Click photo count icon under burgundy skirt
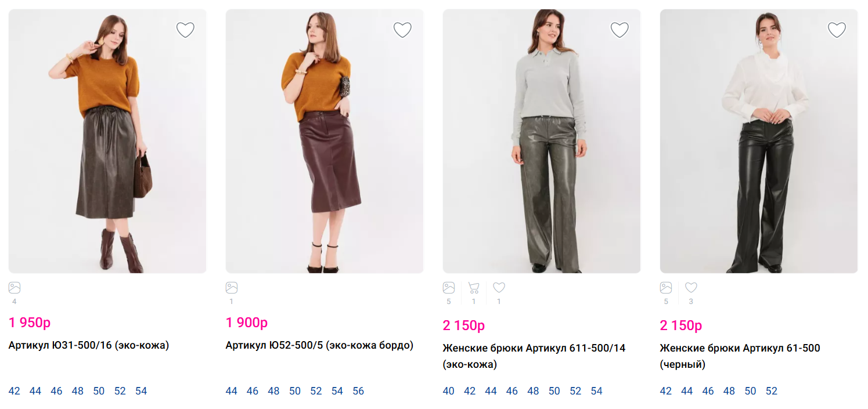Viewport: 868px width, 409px height. point(232,288)
